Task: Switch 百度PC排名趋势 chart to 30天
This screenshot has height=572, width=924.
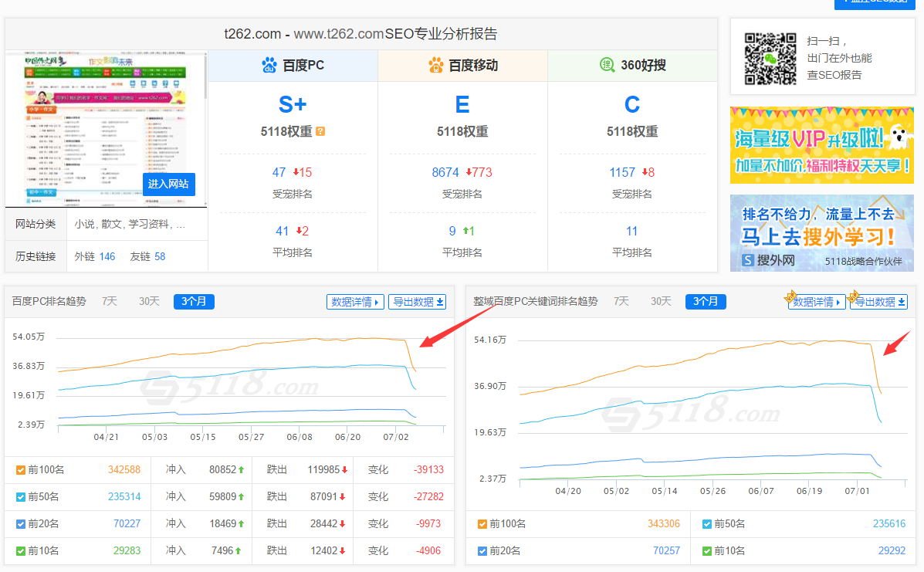Action: (150, 302)
